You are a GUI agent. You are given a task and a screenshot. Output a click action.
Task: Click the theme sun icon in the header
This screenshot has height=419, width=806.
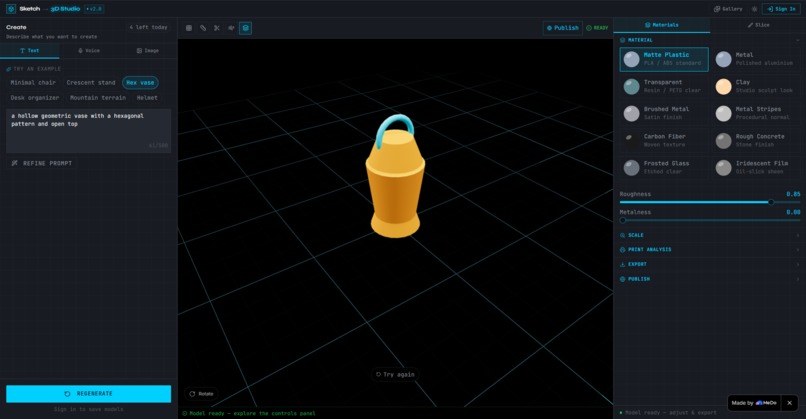[754, 9]
